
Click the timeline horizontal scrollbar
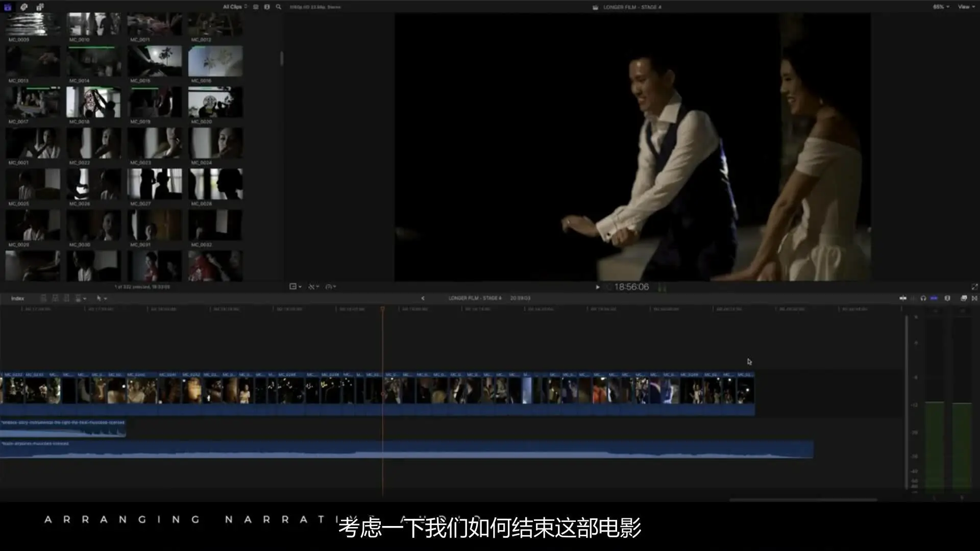803,499
